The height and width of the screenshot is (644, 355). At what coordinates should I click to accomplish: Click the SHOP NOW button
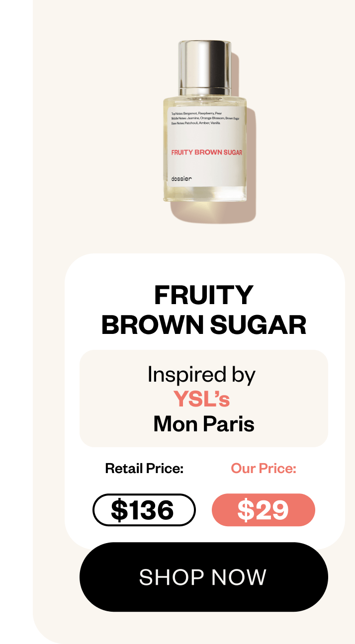pyautogui.click(x=203, y=577)
